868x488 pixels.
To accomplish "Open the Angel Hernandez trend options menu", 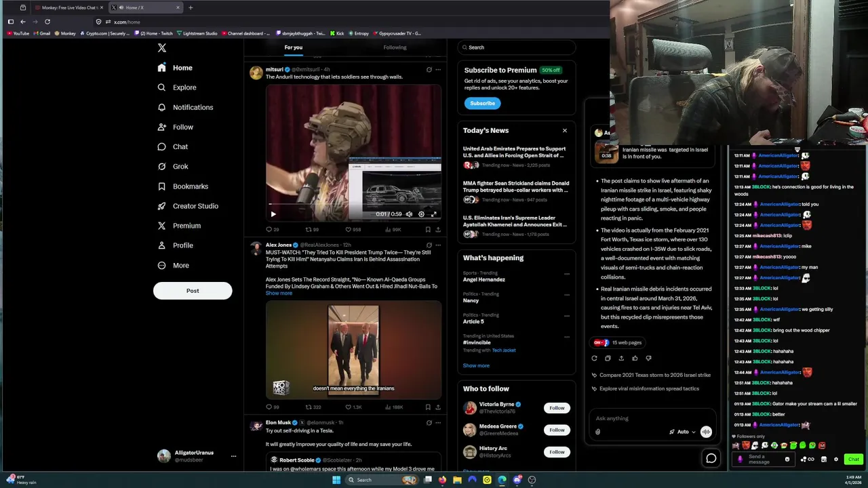I will [567, 274].
